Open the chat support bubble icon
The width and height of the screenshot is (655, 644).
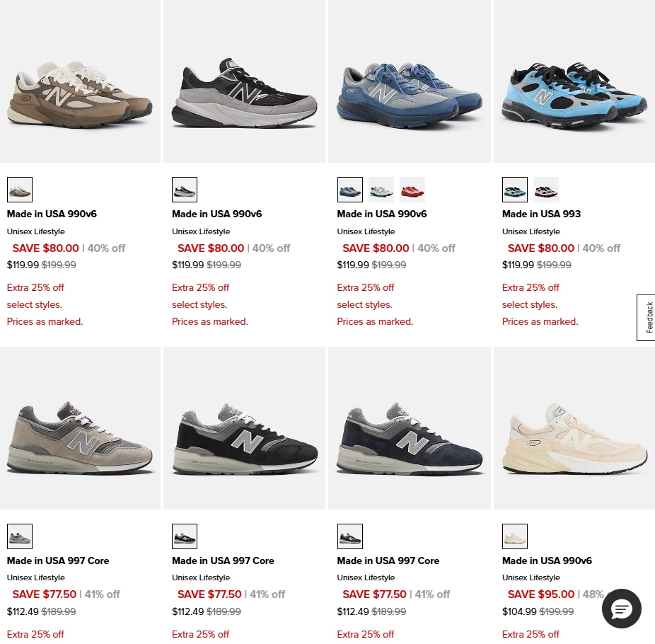tap(621, 609)
